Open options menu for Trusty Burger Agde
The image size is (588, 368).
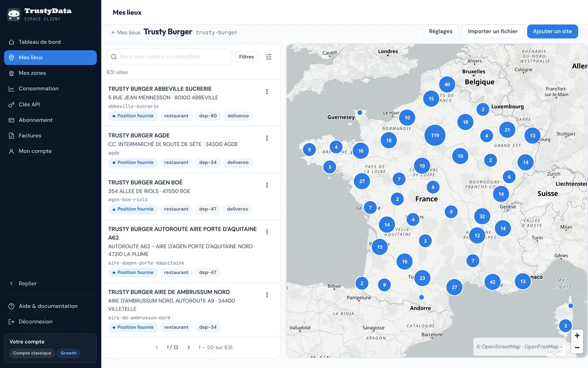pyautogui.click(x=267, y=138)
